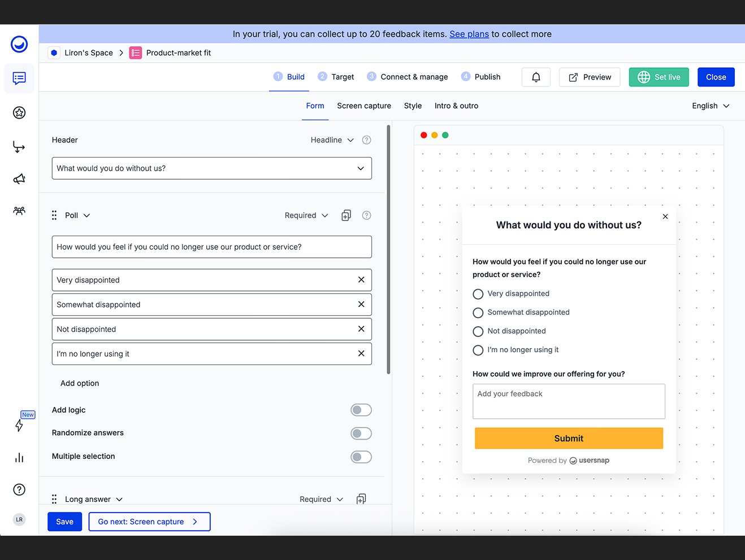
Task: Open the New lightning bolt feature
Action: click(x=19, y=426)
